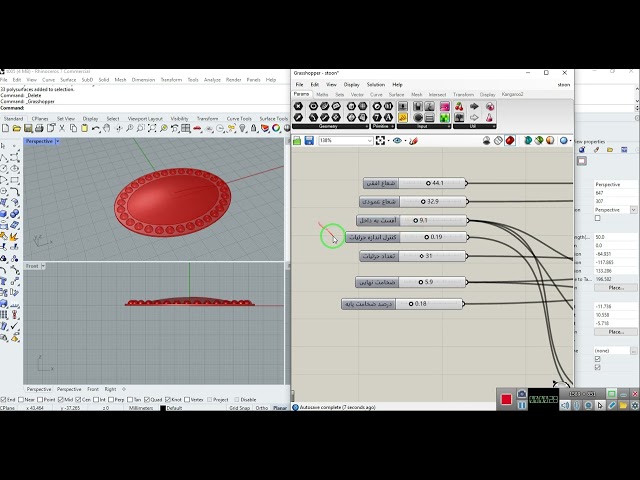
Task: Switch to the Curve Tools toolbar tab
Action: (x=239, y=119)
